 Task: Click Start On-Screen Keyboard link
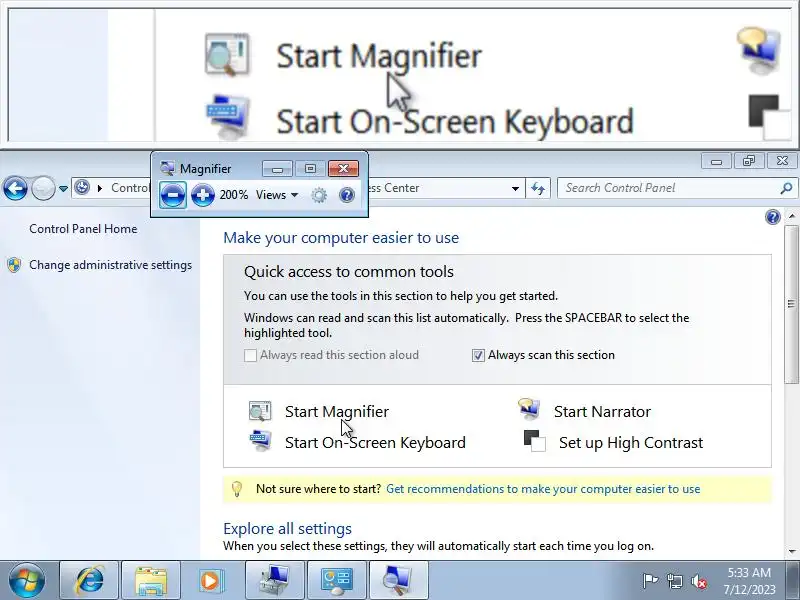(x=375, y=442)
